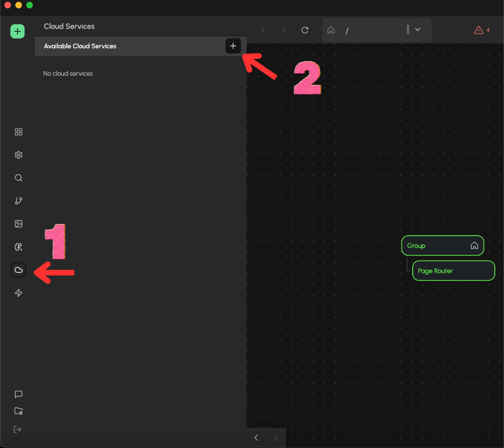Screen dimensions: 504x448
Task: Open the project folder settings icon
Action: pyautogui.click(x=19, y=411)
